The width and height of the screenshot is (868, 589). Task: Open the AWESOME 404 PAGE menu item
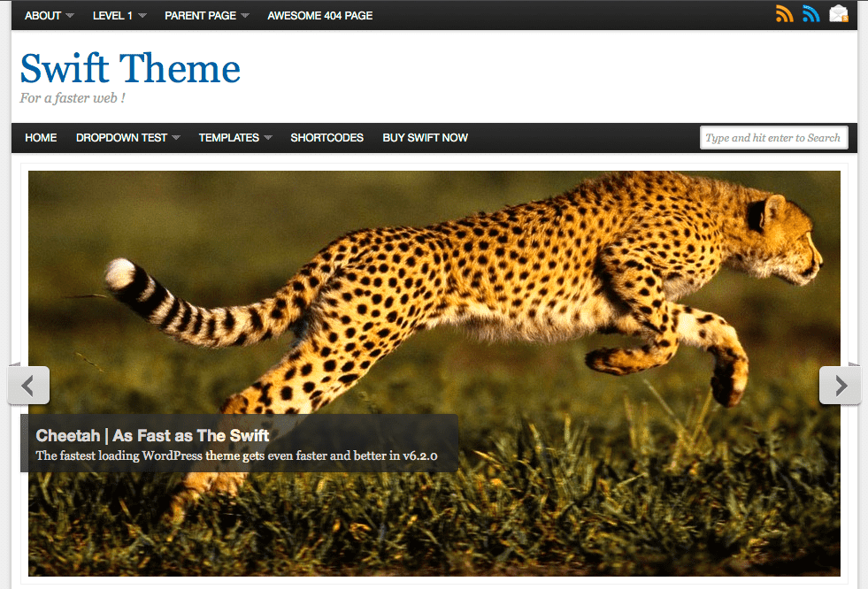320,16
